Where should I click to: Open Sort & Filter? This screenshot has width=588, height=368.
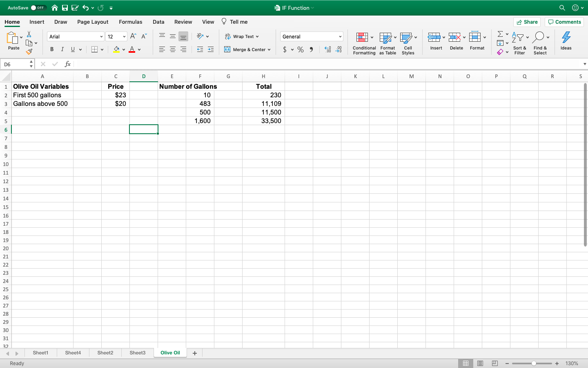[519, 43]
